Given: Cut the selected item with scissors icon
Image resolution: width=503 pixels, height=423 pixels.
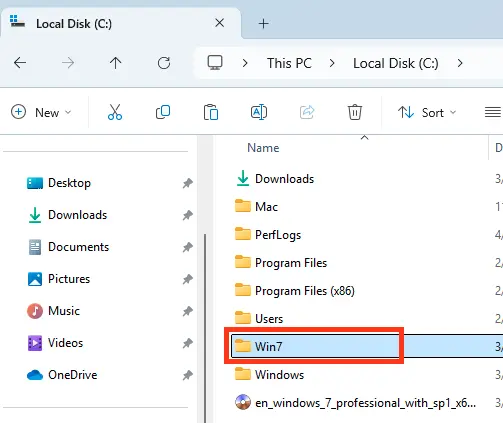Looking at the screenshot, I should [x=115, y=112].
